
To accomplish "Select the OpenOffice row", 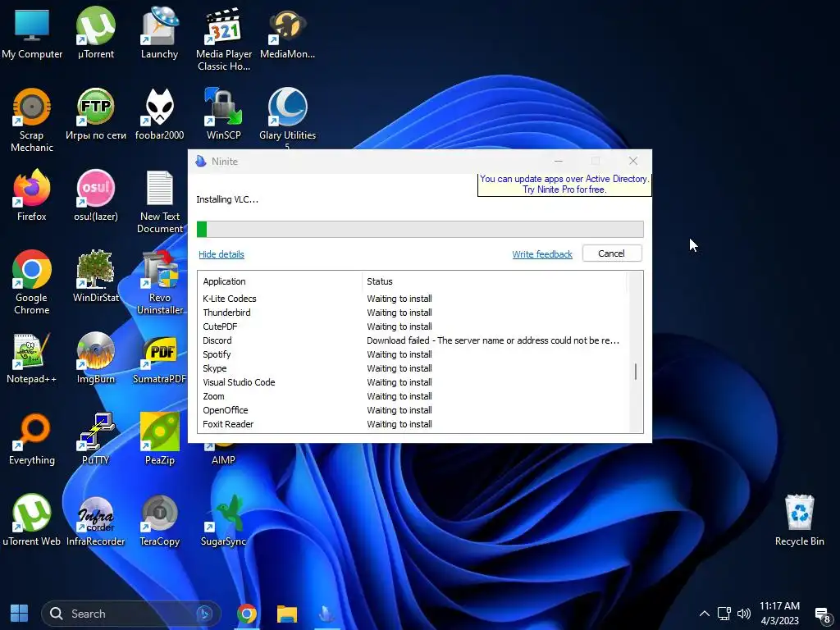I will click(412, 410).
